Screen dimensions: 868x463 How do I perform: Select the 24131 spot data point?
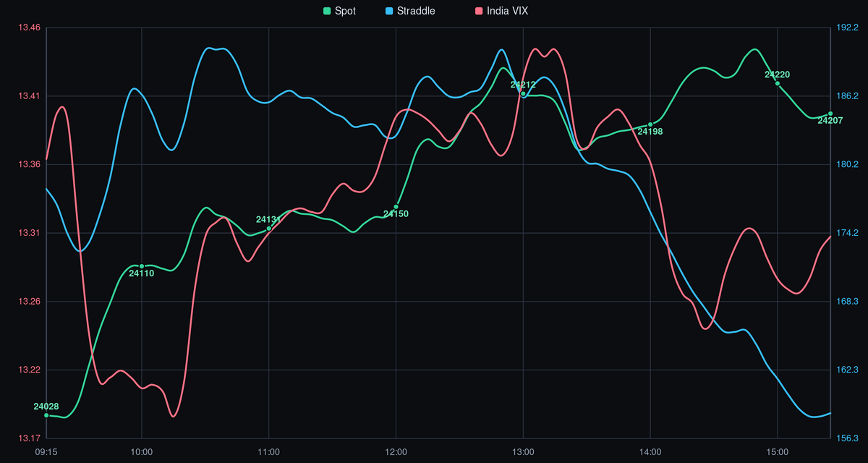(269, 229)
